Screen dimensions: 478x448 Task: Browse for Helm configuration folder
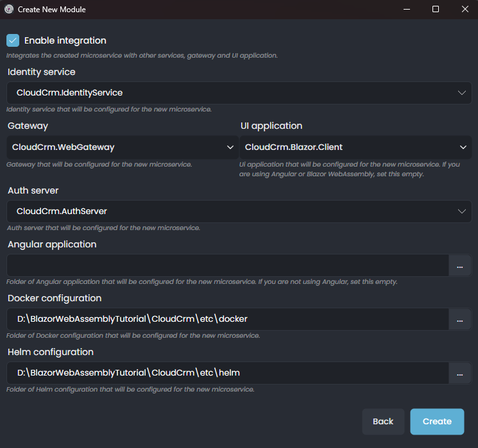[459, 373]
